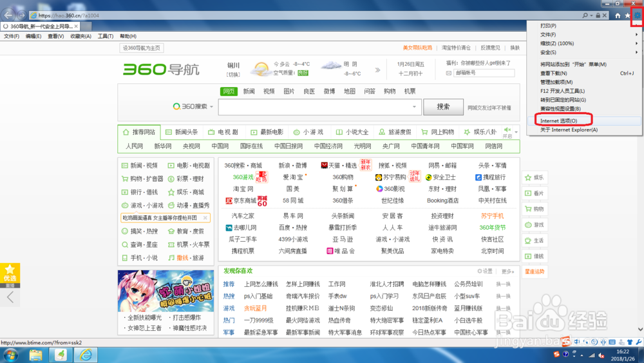Open the 新闻头条 category tab
This screenshot has height=363, width=644.
pyautogui.click(x=182, y=132)
